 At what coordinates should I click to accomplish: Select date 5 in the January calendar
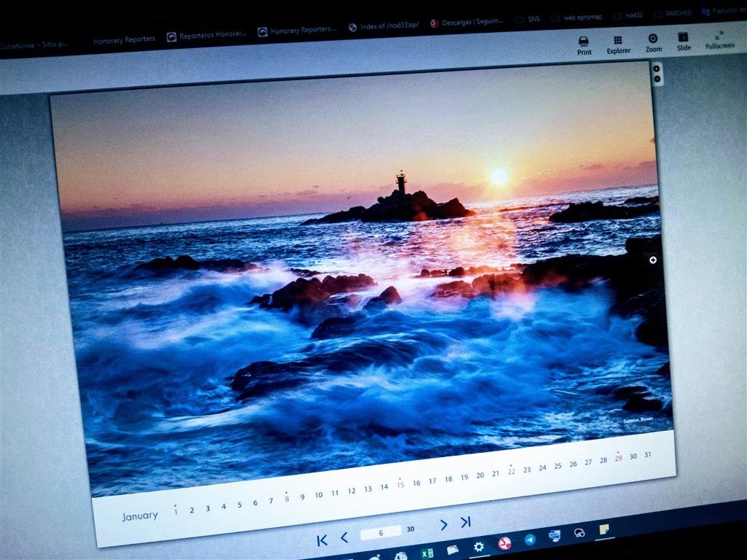click(239, 505)
